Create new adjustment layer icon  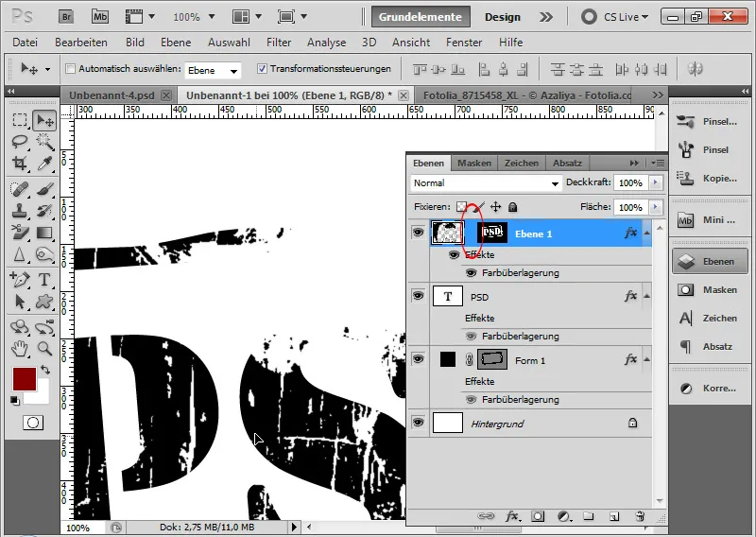[x=563, y=517]
